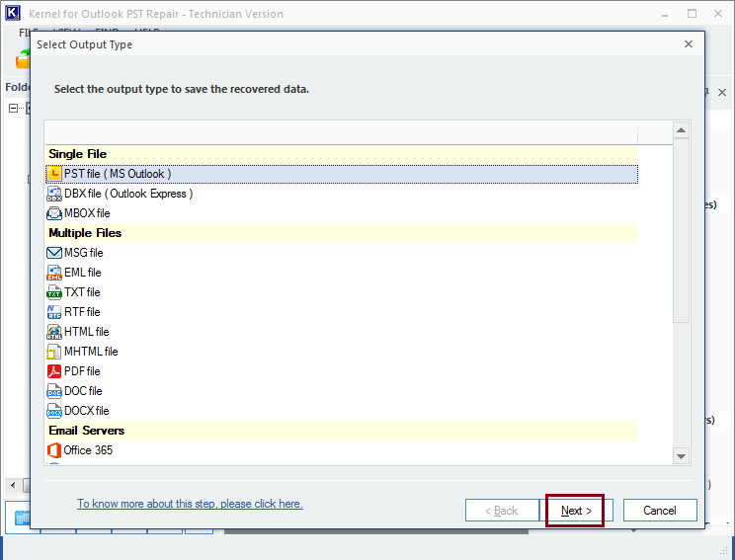Select 'DOCX file' output type
The image size is (735, 560).
(342, 411)
